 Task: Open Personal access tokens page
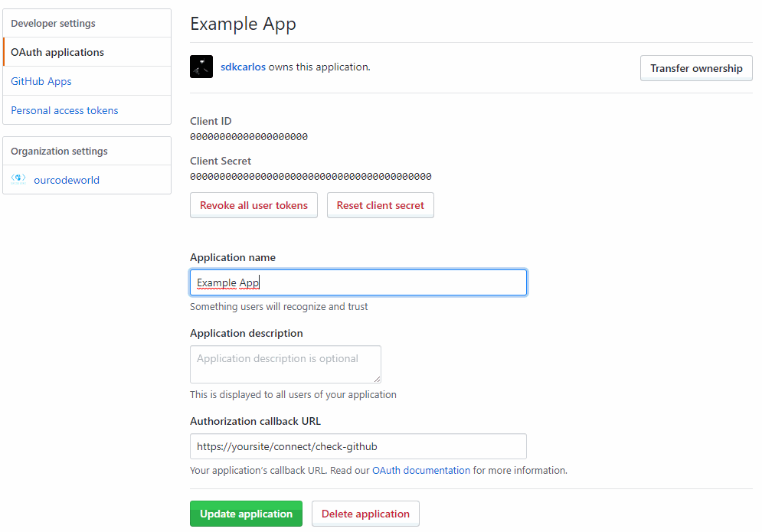tap(64, 109)
